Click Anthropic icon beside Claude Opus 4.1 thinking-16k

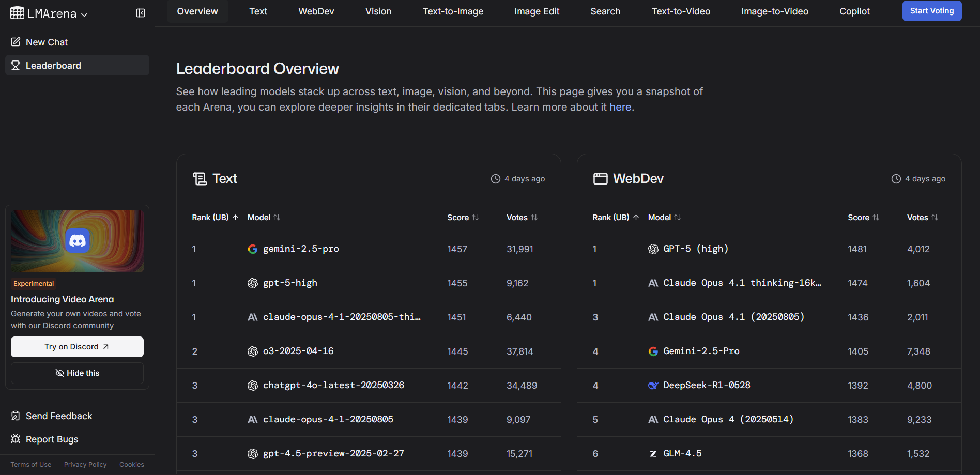click(x=653, y=283)
